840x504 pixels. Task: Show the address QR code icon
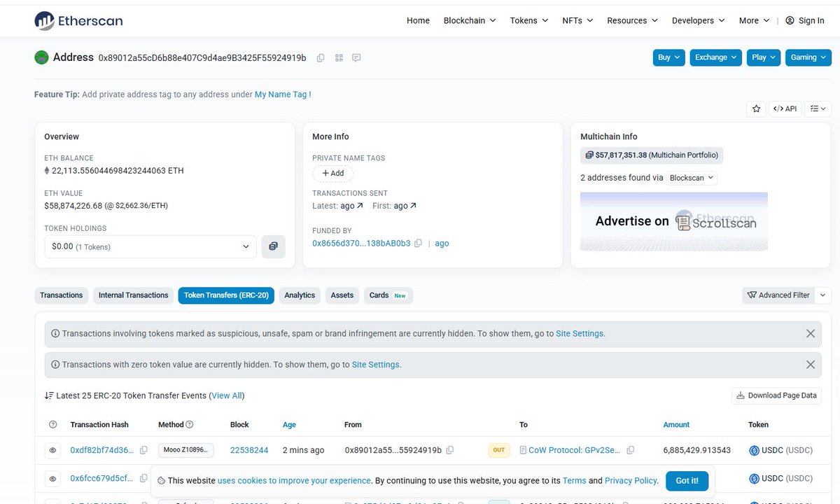(339, 58)
